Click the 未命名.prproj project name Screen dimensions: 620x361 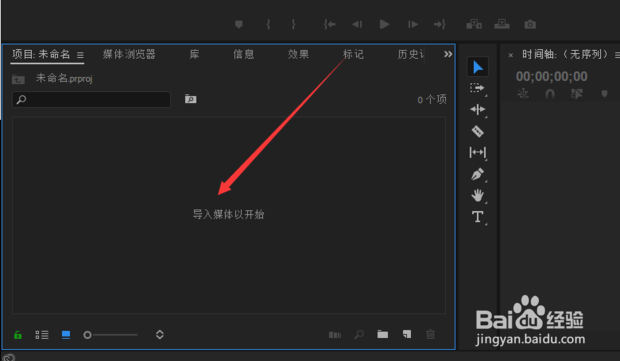pos(64,78)
